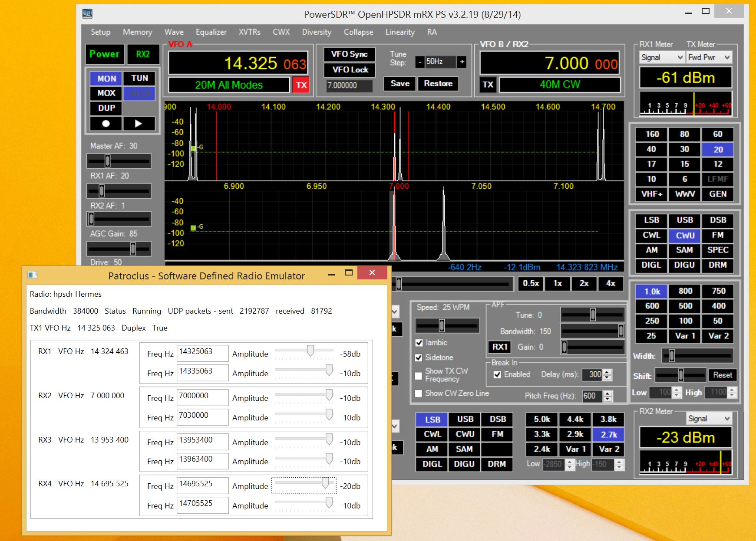This screenshot has height=541, width=756.
Task: Click the Patroclus window title icon
Action: coord(32,275)
